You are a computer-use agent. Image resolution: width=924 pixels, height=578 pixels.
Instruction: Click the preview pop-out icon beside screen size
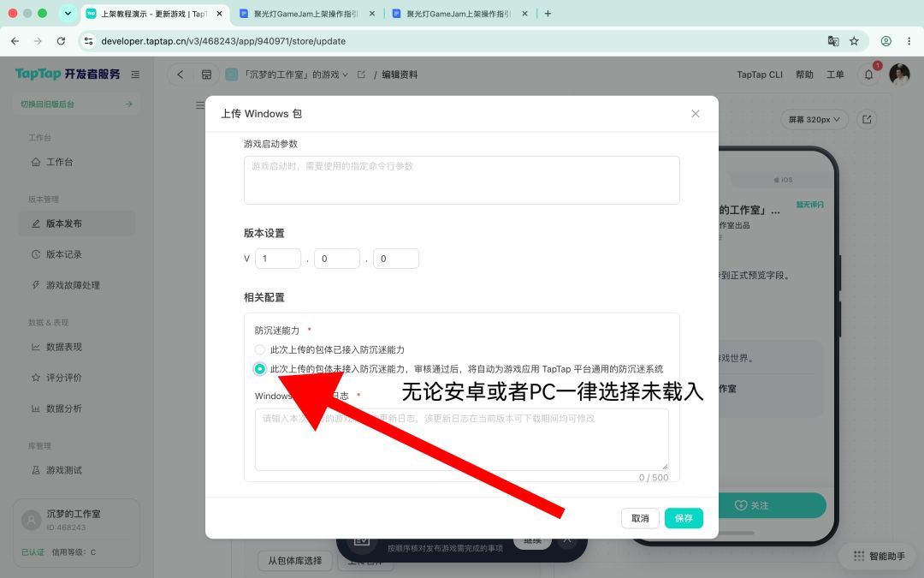867,119
